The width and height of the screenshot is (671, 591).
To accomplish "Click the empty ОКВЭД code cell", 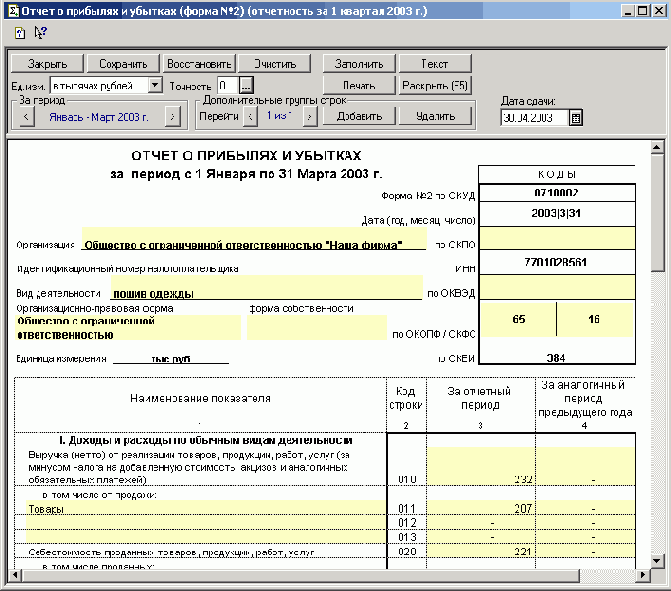I will 557,287.
